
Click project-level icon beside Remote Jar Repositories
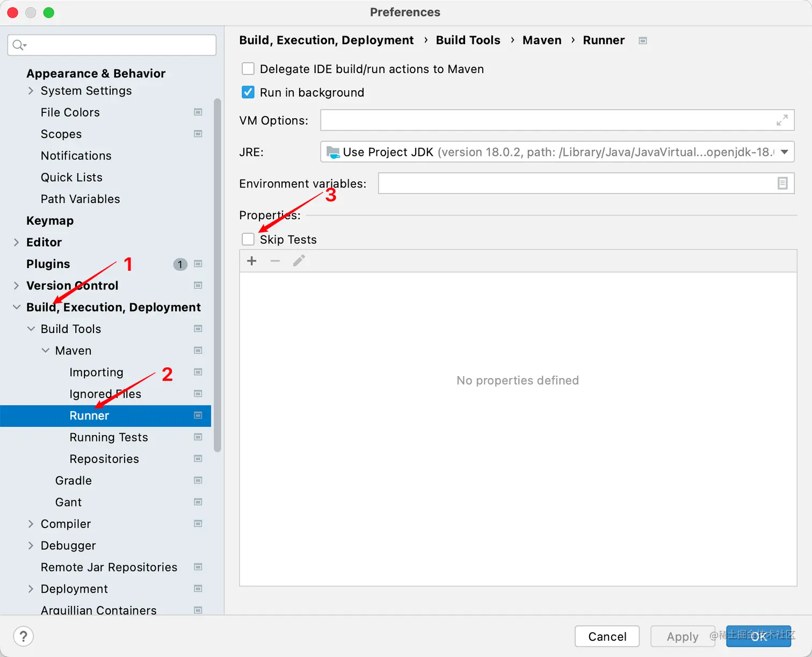[x=198, y=567]
